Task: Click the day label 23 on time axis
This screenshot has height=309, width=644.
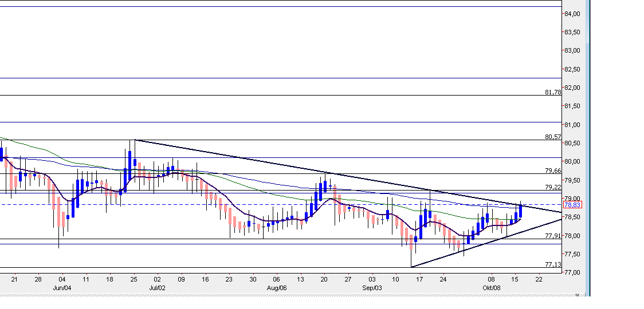Action: pos(229,279)
